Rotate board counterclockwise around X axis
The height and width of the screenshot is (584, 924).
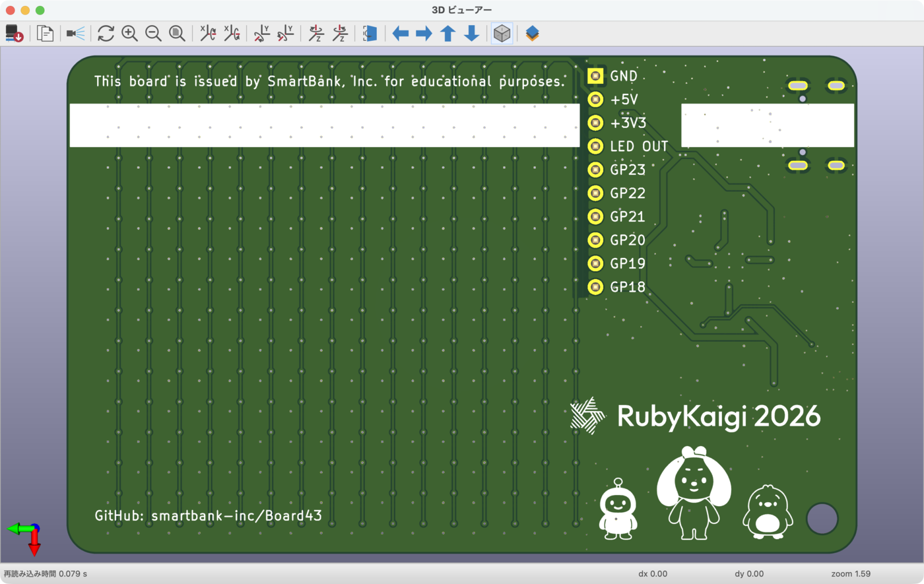click(232, 33)
